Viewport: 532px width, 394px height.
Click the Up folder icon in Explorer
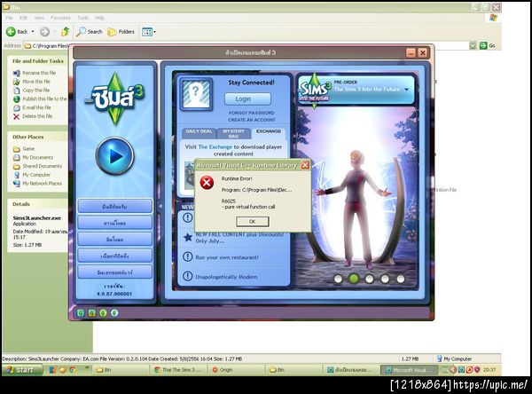point(65,32)
